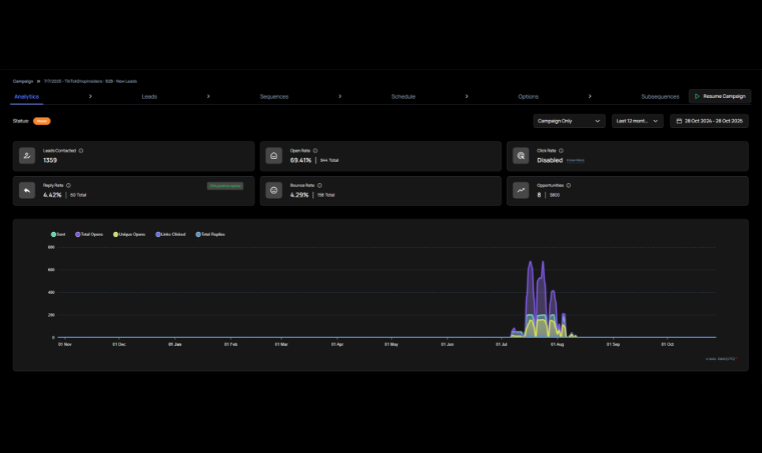This screenshot has height=453, width=762.
Task: Click the info icon beside Opportunities
Action: pos(568,185)
